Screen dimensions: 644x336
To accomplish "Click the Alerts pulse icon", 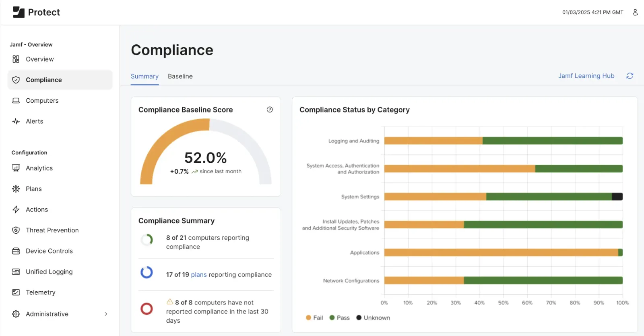I will [16, 121].
